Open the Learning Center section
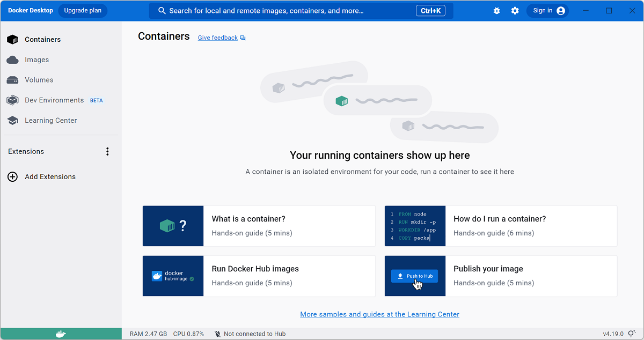 coord(52,120)
